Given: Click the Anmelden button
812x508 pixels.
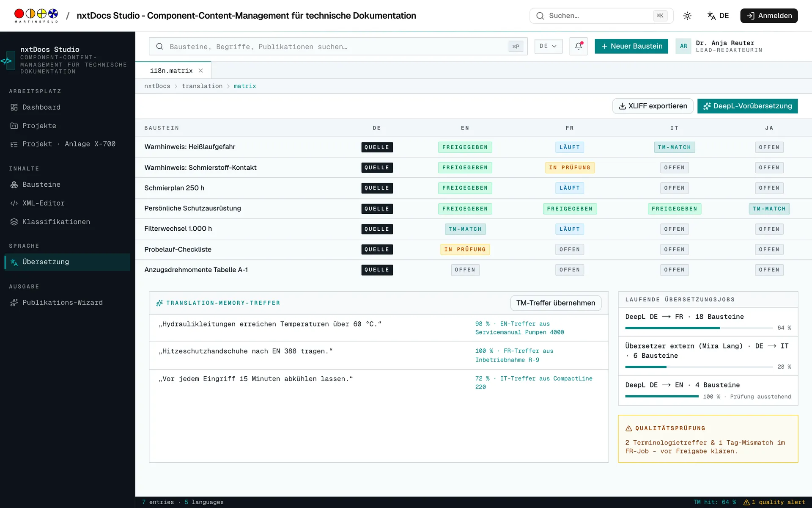Looking at the screenshot, I should 769,16.
